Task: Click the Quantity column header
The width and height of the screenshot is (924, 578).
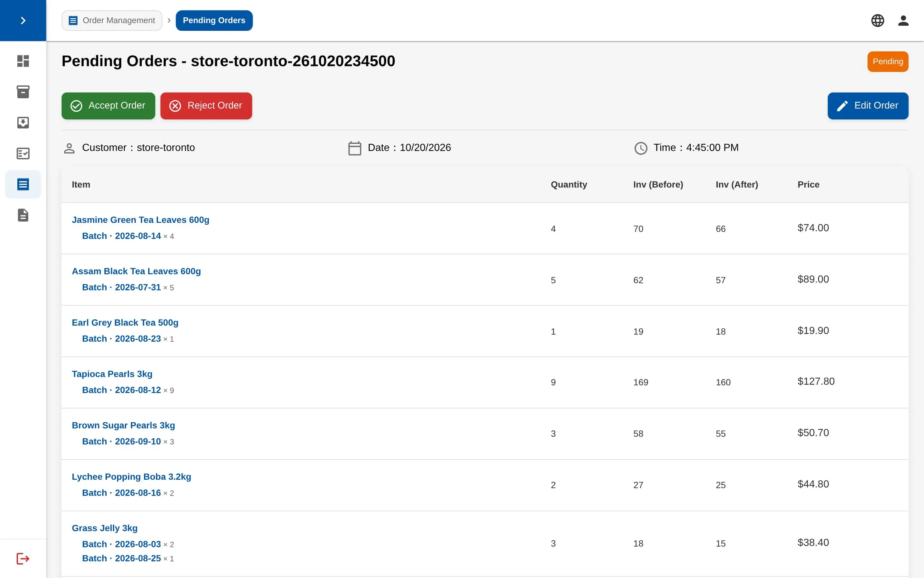Action: [x=569, y=185]
